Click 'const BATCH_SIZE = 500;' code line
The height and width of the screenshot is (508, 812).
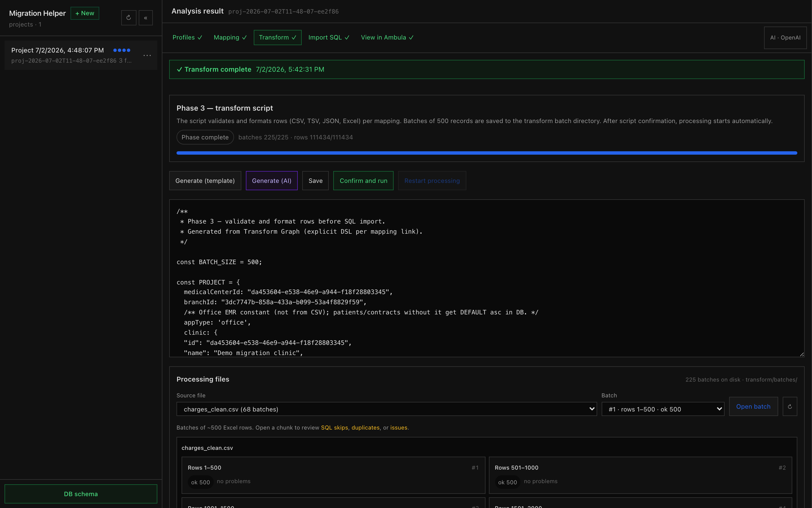[219, 262]
